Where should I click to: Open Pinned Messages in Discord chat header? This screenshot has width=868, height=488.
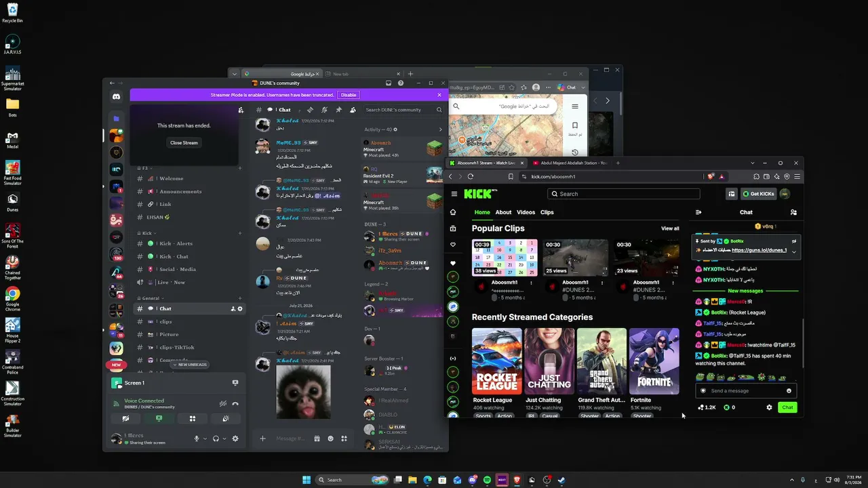click(338, 110)
